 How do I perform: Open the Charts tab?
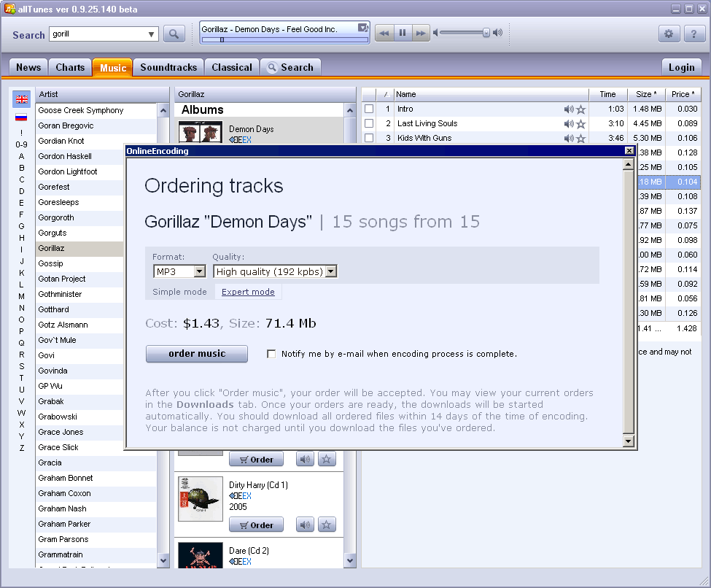pyautogui.click(x=70, y=68)
